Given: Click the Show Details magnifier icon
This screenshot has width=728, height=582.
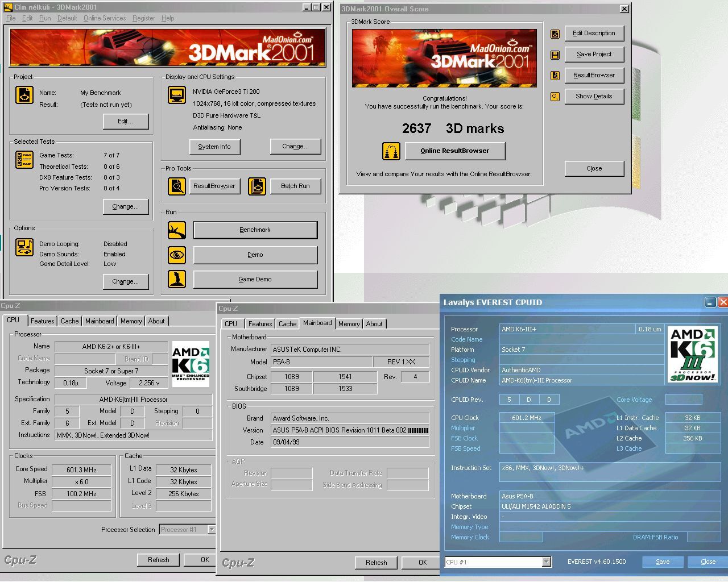Looking at the screenshot, I should (555, 97).
